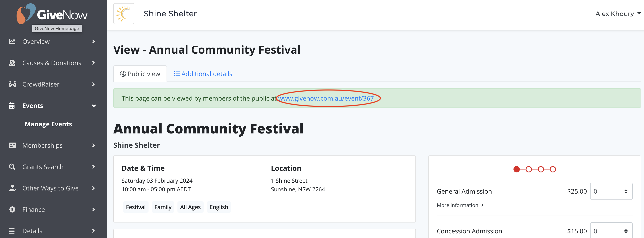Set Concession Admission ticket quantity field

click(611, 230)
